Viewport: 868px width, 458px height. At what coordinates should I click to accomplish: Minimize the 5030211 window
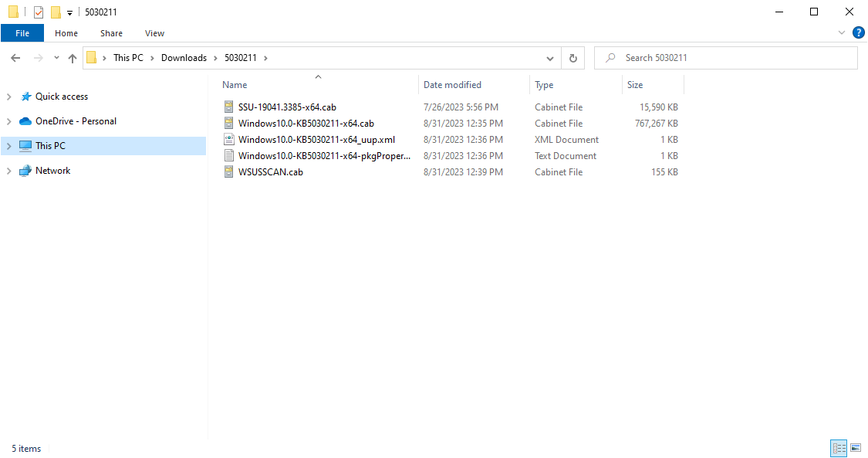778,12
